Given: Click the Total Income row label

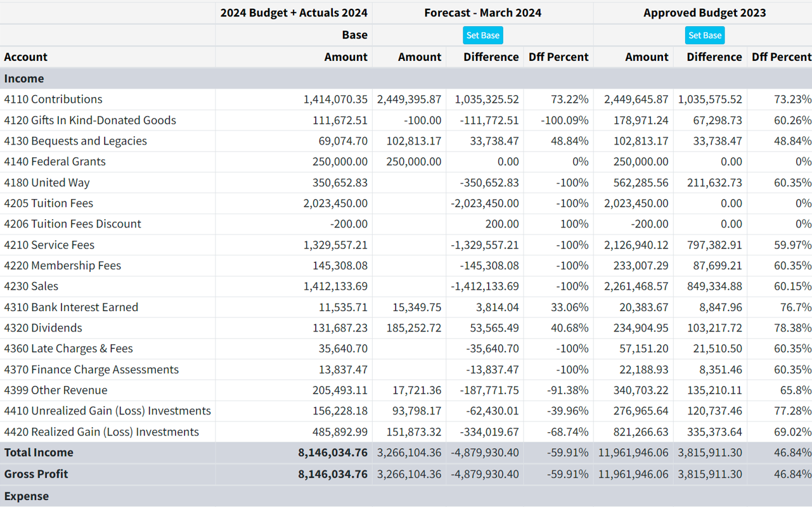Looking at the screenshot, I should (39, 452).
